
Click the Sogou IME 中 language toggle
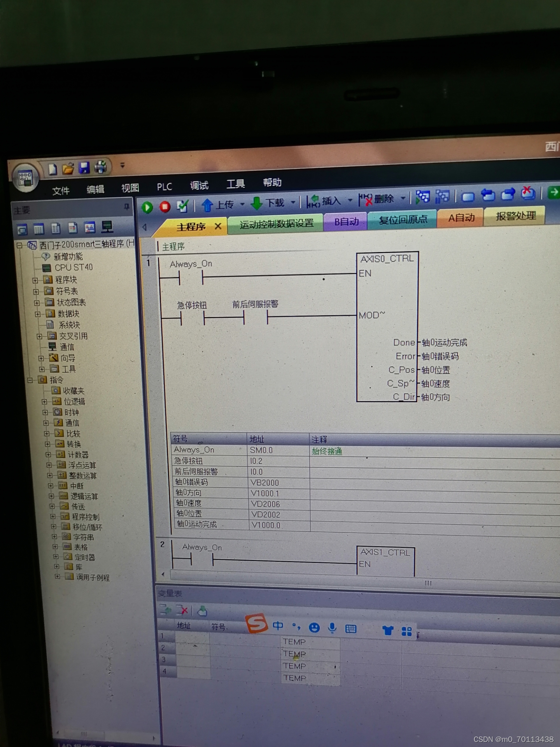point(278,626)
